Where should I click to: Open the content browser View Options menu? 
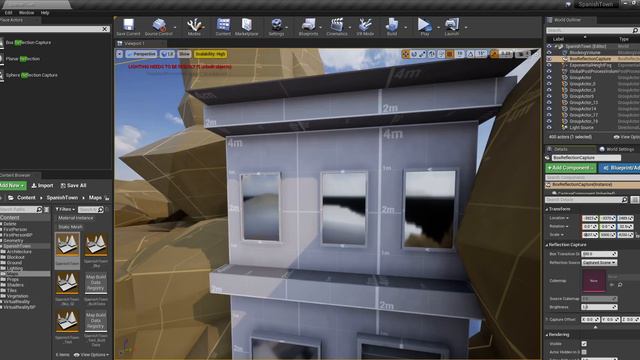(x=91, y=355)
